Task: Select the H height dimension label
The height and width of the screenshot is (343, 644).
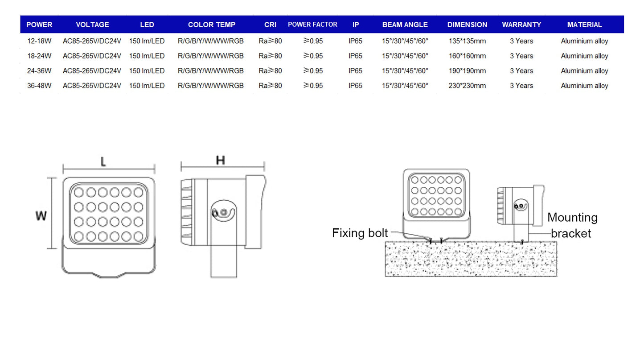Action: pos(220,161)
